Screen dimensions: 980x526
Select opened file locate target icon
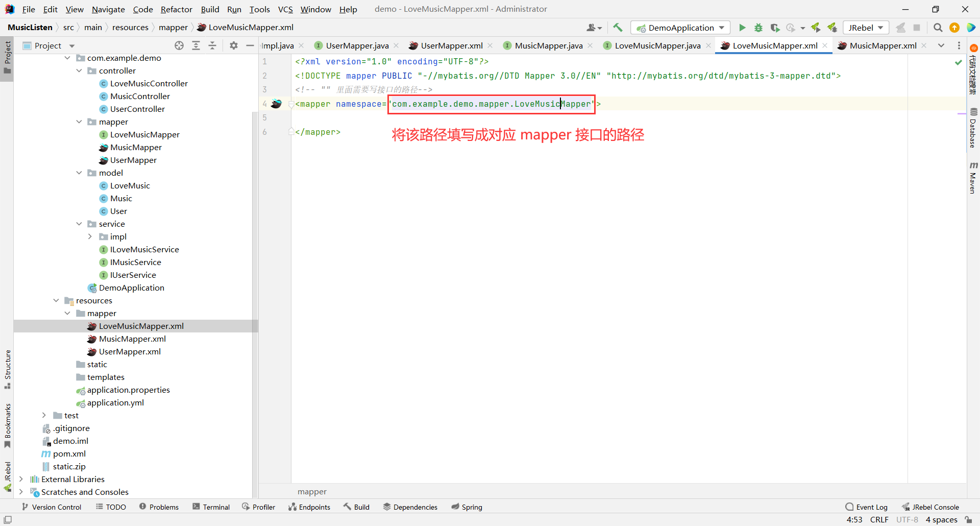point(179,45)
